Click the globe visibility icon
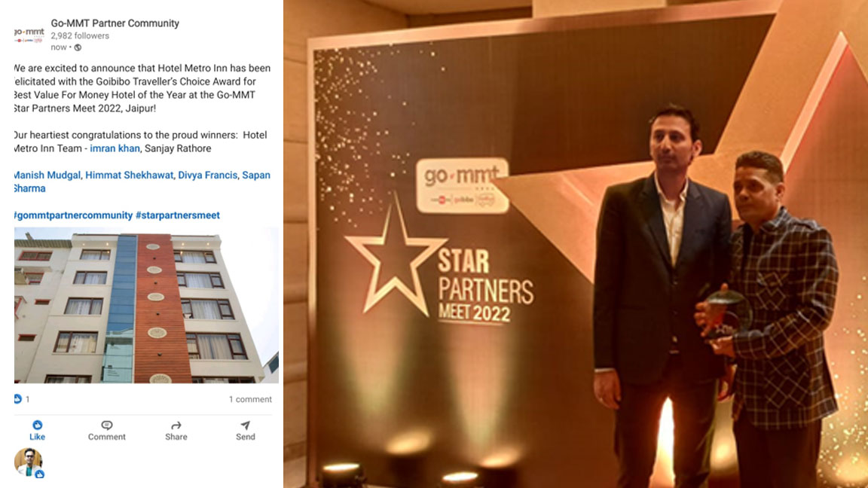The height and width of the screenshot is (488, 868). (x=78, y=47)
